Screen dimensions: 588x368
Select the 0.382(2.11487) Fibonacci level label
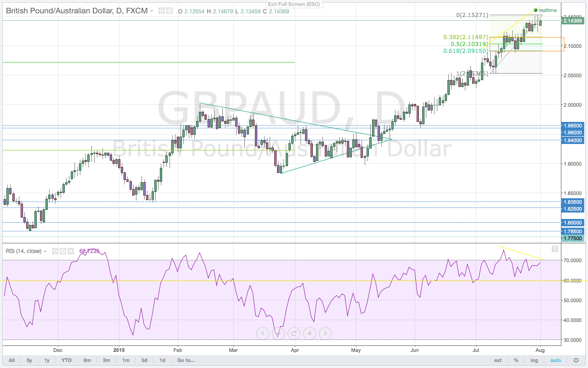466,37
